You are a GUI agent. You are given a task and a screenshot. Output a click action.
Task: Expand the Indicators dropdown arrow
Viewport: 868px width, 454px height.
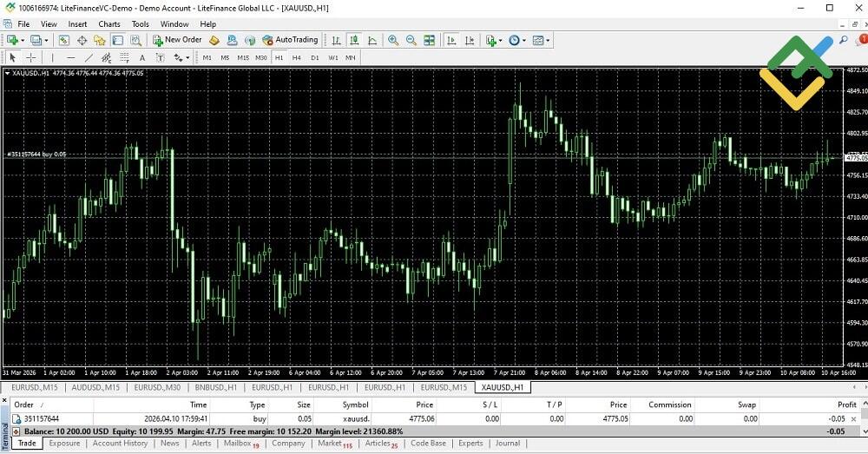[501, 40]
